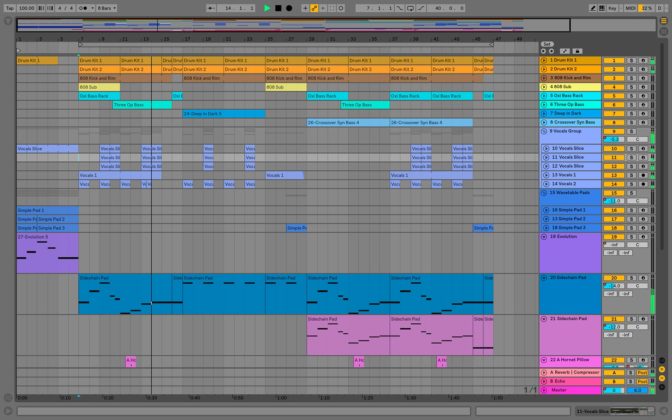Select the Simple Pad 1 clip
This screenshot has height=420, width=672.
click(x=47, y=210)
